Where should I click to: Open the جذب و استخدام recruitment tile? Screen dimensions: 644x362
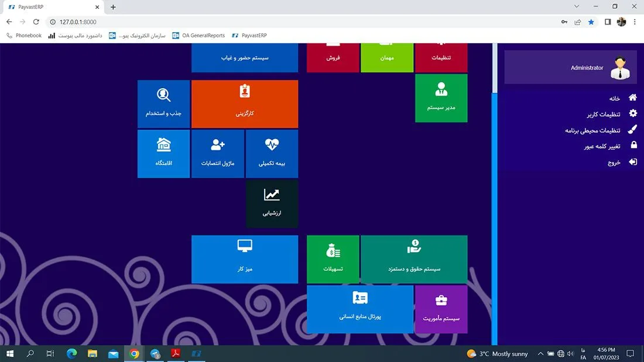tap(163, 104)
